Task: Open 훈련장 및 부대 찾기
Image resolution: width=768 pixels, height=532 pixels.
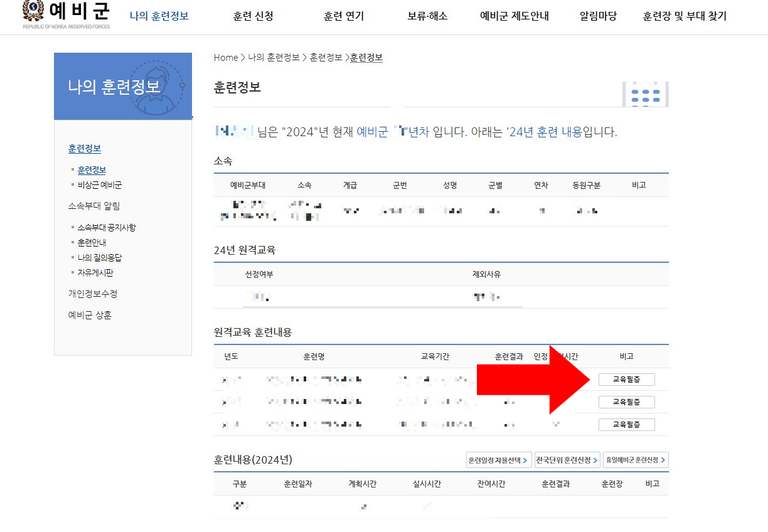Action: [684, 16]
